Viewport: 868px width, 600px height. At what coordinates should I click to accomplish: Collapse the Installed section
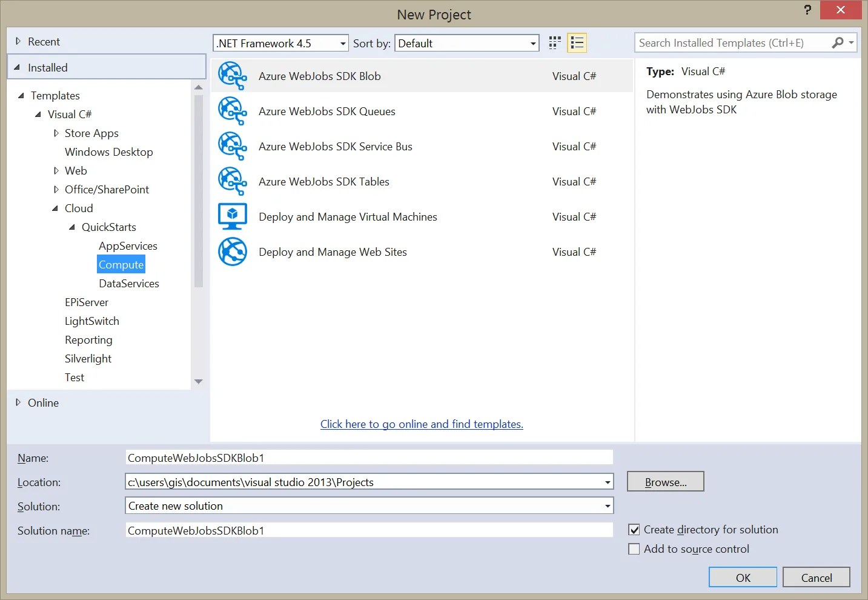point(17,67)
